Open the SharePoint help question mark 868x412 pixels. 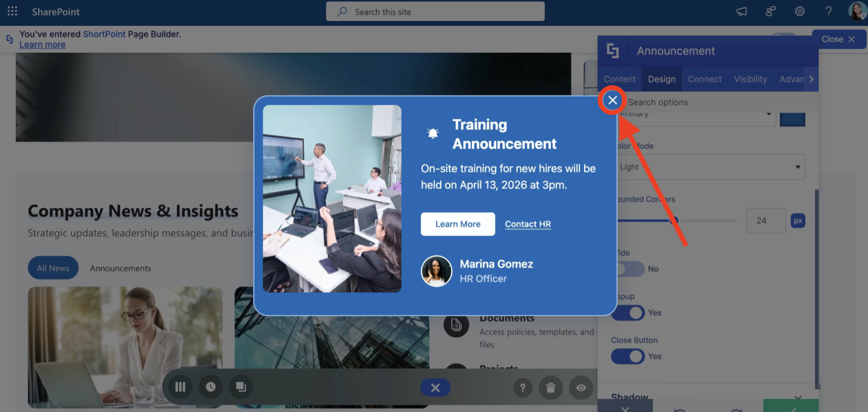tap(829, 11)
